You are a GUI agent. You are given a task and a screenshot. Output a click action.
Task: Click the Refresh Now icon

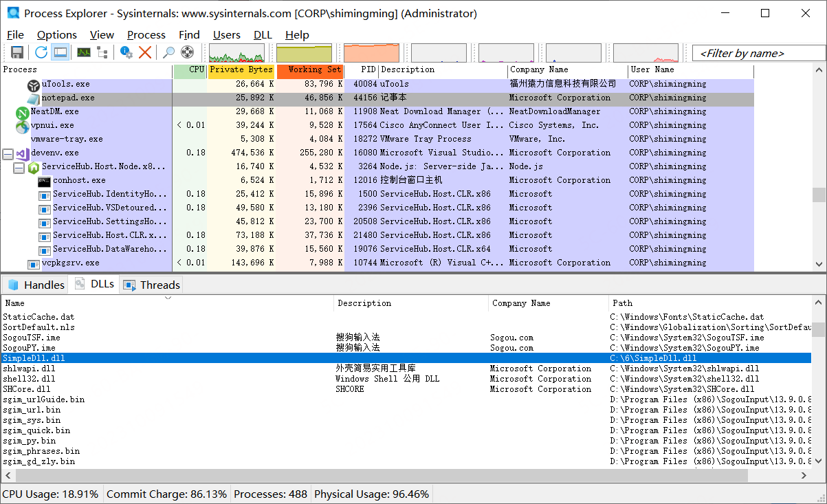[41, 53]
